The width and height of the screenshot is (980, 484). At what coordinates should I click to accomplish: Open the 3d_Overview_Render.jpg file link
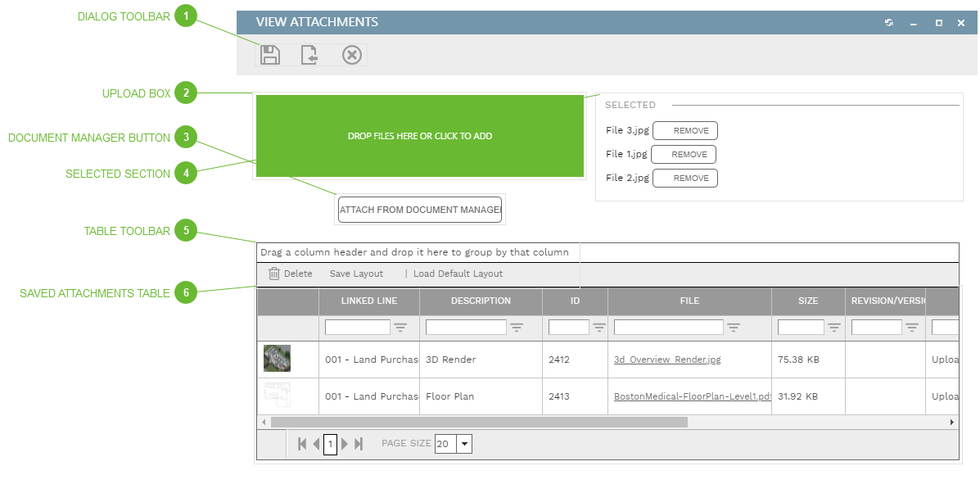tap(666, 359)
